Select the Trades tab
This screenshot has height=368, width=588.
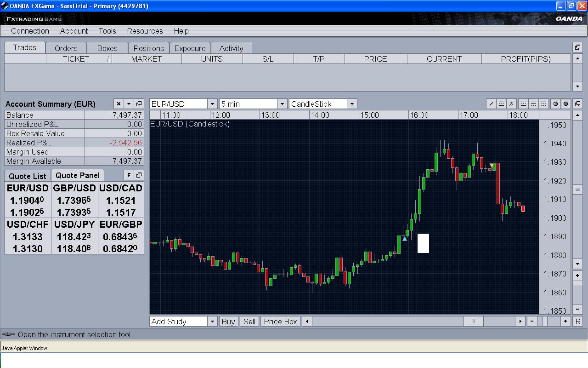(25, 47)
